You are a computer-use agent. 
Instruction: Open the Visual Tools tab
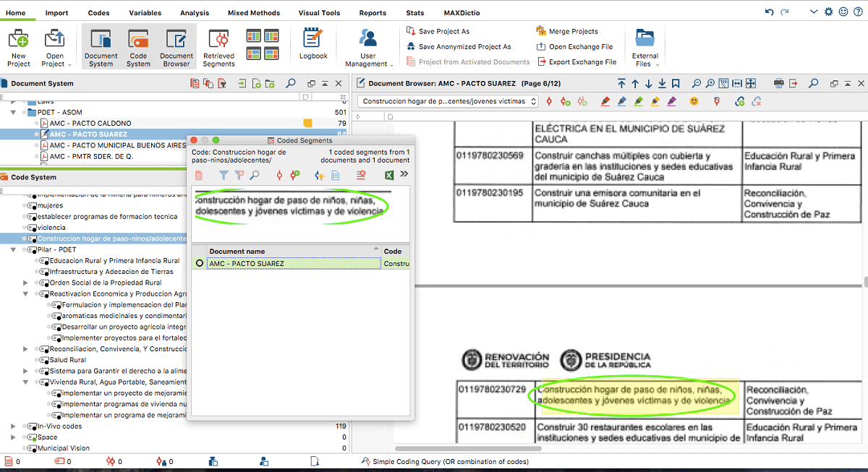(x=319, y=13)
